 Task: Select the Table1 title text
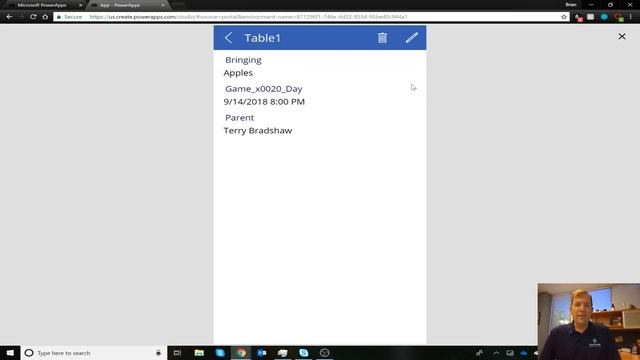click(263, 38)
